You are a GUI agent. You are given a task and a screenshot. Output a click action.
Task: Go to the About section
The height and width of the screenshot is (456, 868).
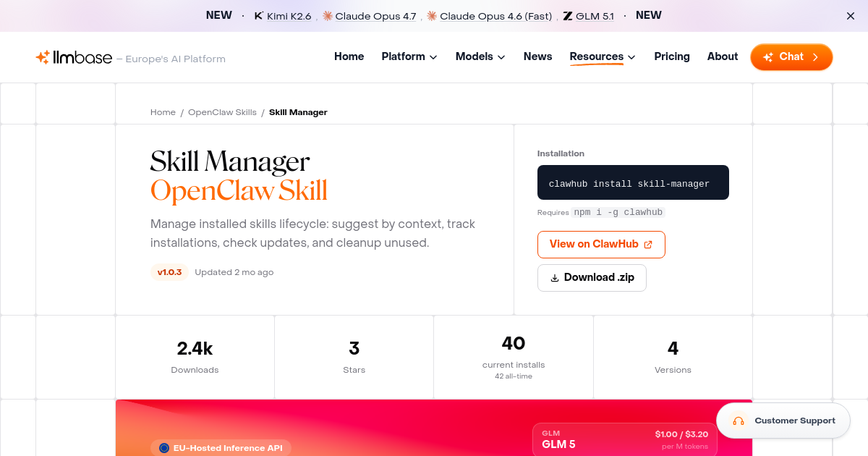point(722,56)
